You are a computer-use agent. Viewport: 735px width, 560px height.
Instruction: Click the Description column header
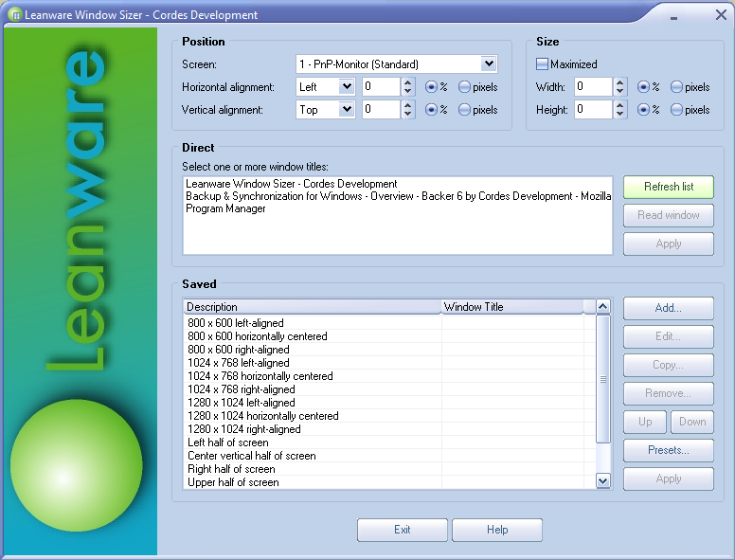coord(313,307)
